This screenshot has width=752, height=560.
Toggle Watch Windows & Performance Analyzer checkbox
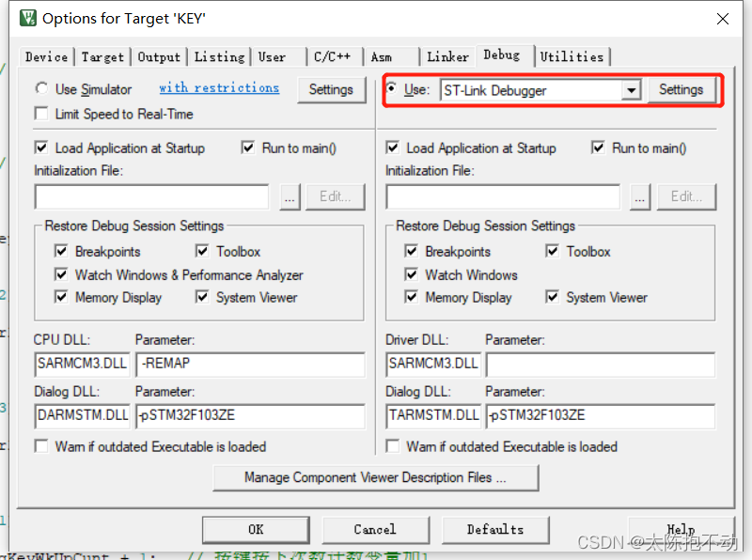coord(61,274)
